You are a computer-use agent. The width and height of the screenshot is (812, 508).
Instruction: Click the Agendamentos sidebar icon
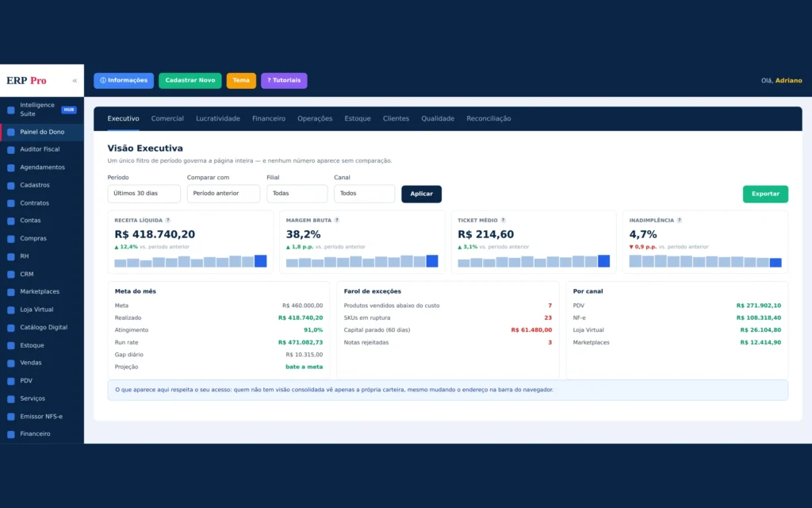pos(11,168)
